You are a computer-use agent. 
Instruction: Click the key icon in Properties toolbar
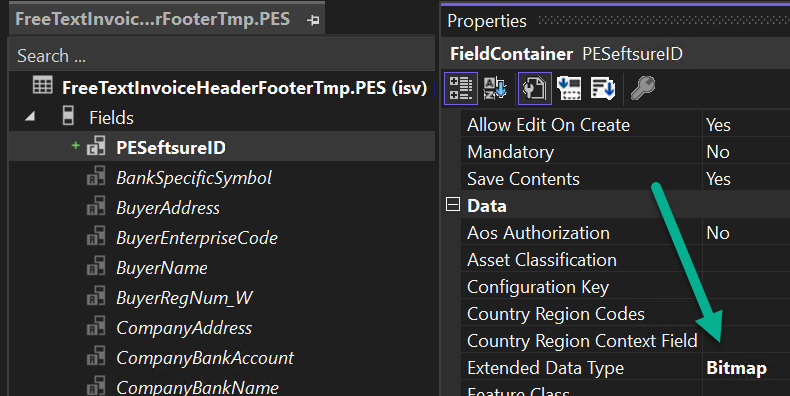pyautogui.click(x=643, y=88)
